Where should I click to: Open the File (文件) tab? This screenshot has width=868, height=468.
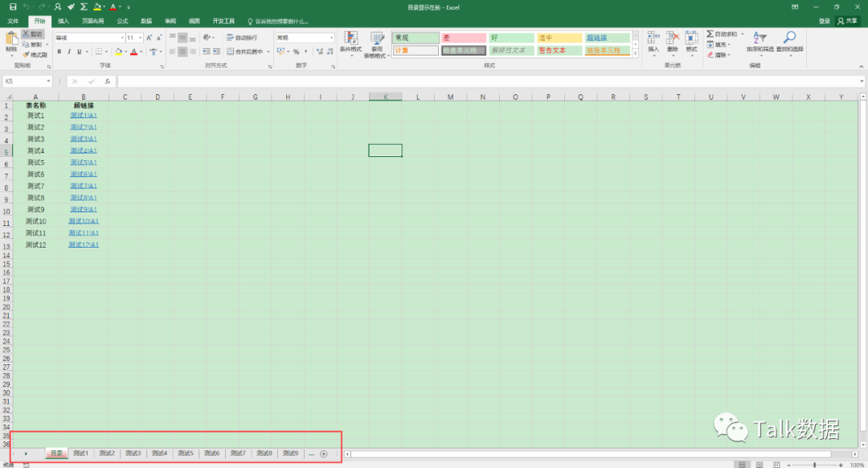pos(14,21)
